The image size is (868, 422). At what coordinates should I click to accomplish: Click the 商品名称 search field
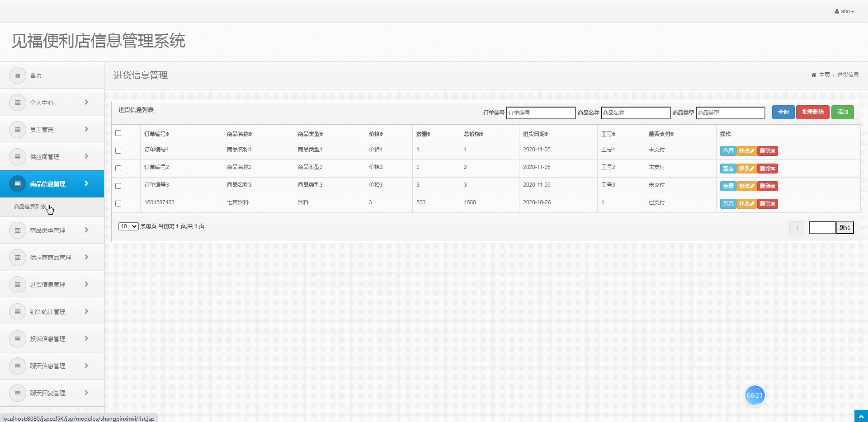click(636, 113)
